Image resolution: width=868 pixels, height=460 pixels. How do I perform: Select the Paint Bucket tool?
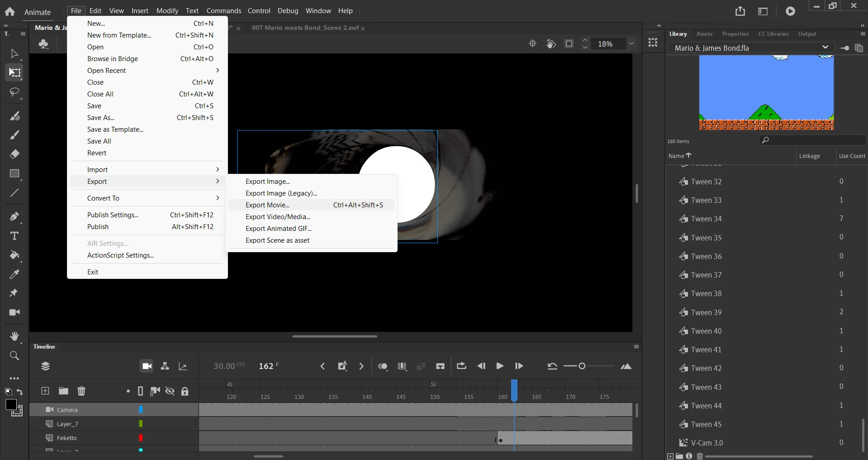pyautogui.click(x=14, y=255)
